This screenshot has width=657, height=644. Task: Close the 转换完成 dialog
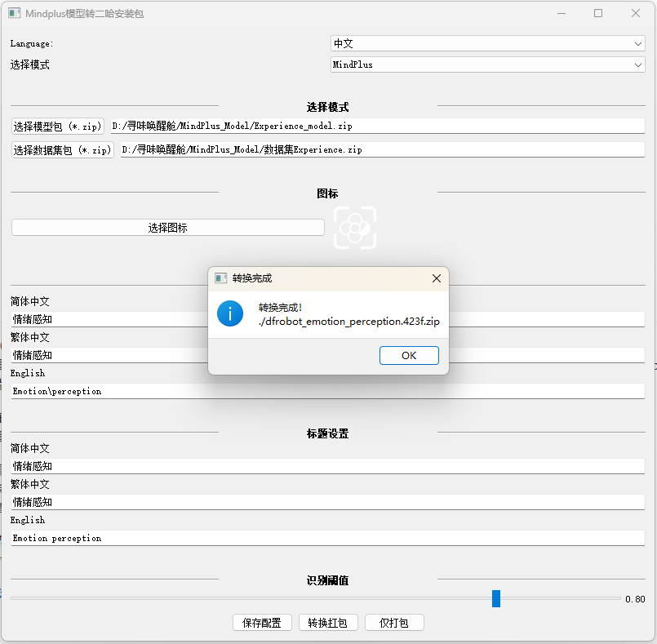[436, 278]
